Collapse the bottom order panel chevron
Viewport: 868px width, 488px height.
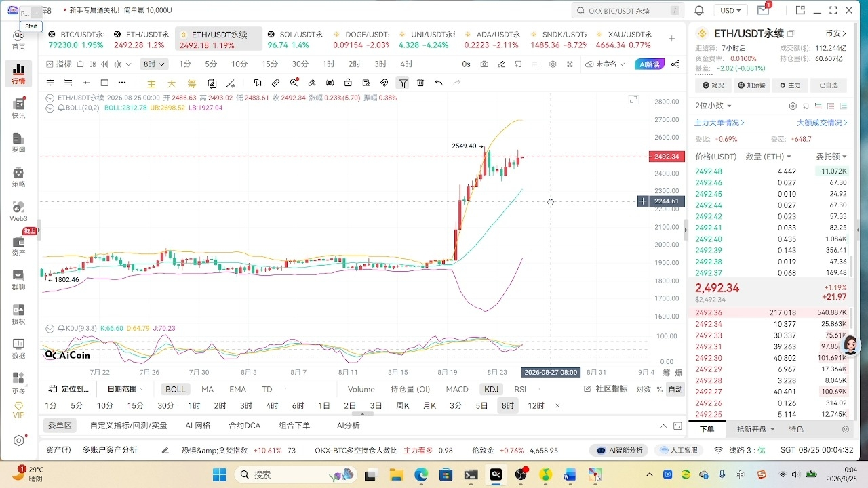664,426
